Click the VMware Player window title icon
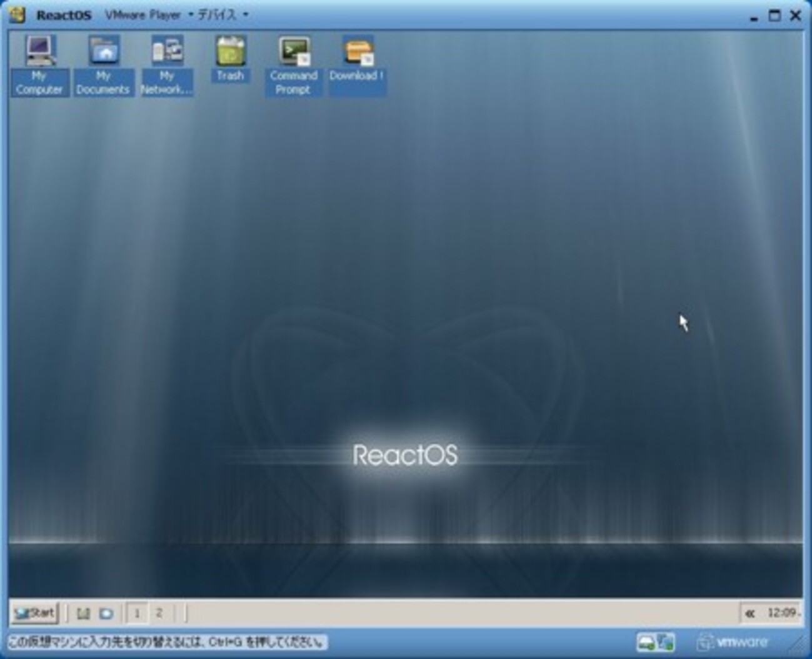This screenshot has height=659, width=812. click(18, 14)
